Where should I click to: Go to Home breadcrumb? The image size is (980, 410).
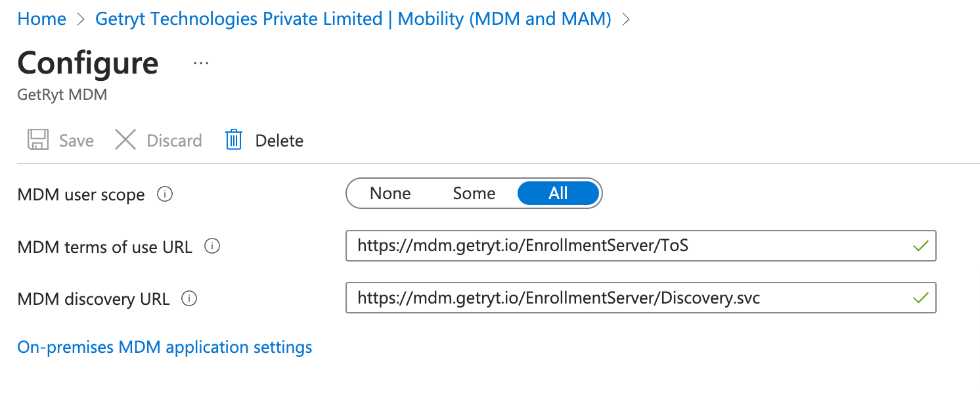pyautogui.click(x=41, y=19)
